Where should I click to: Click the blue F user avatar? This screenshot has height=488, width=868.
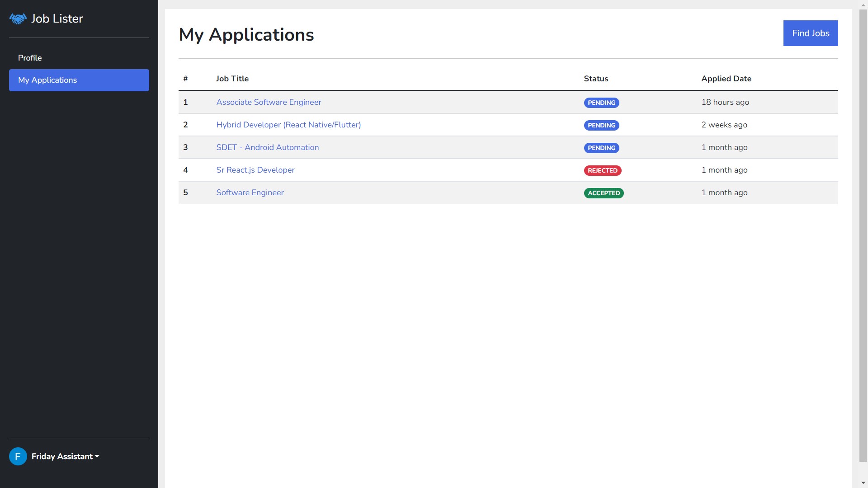(18, 456)
